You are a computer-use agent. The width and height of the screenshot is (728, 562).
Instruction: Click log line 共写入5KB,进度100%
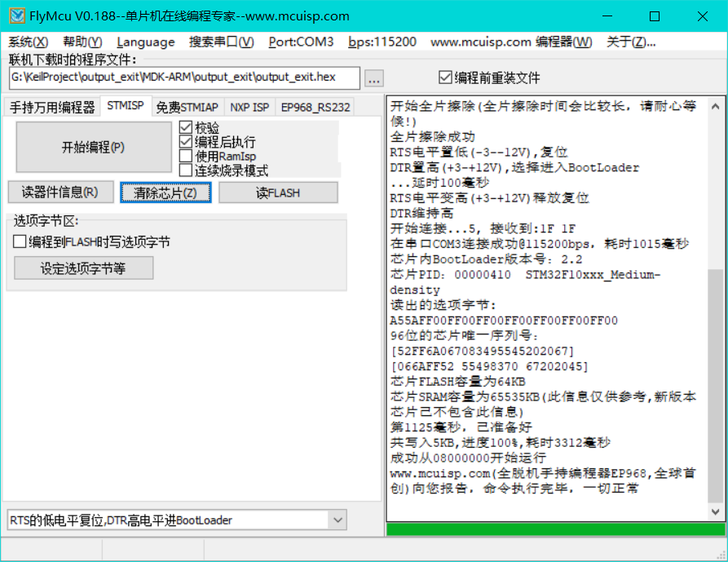pos(500,443)
